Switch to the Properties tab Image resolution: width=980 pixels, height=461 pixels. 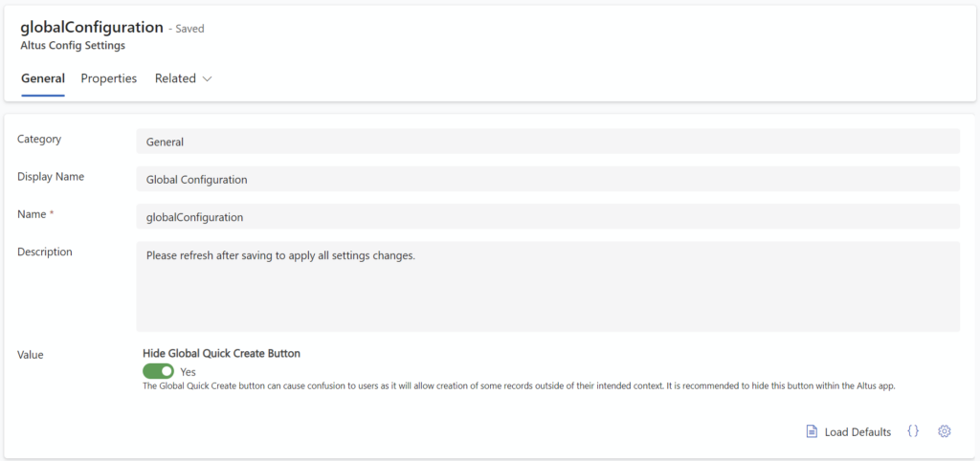[109, 78]
